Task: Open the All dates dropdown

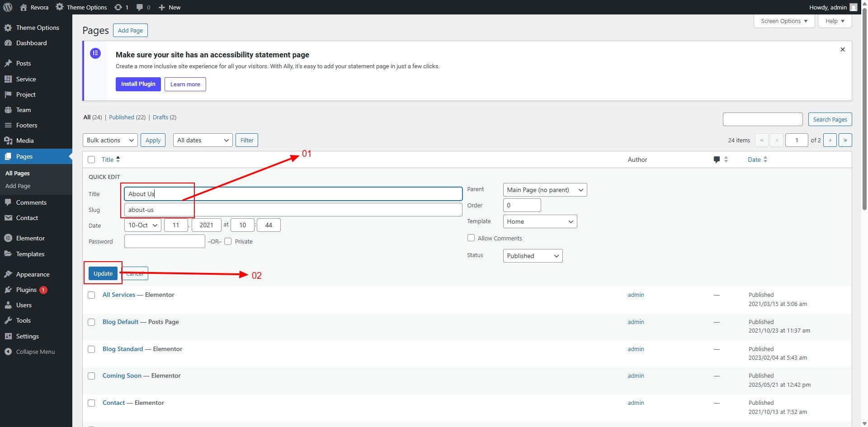Action: pyautogui.click(x=203, y=140)
